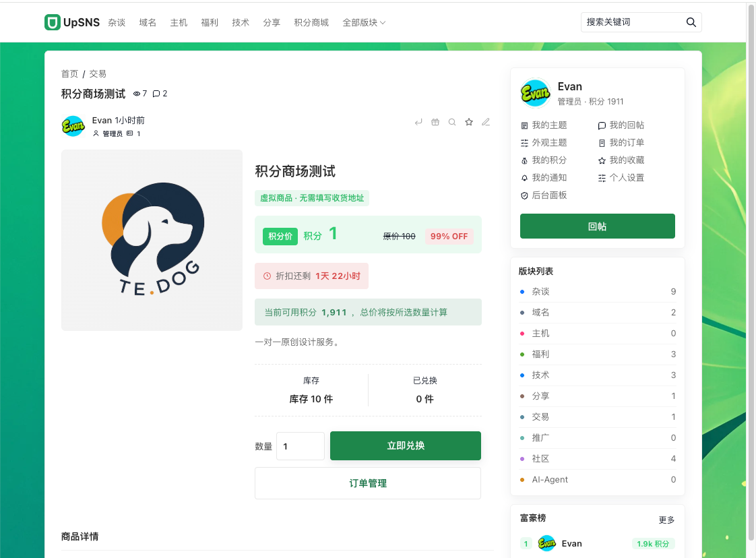Screen dimensions: 756x558
Task: Open 我的回帖 from sidebar
Action: point(621,125)
